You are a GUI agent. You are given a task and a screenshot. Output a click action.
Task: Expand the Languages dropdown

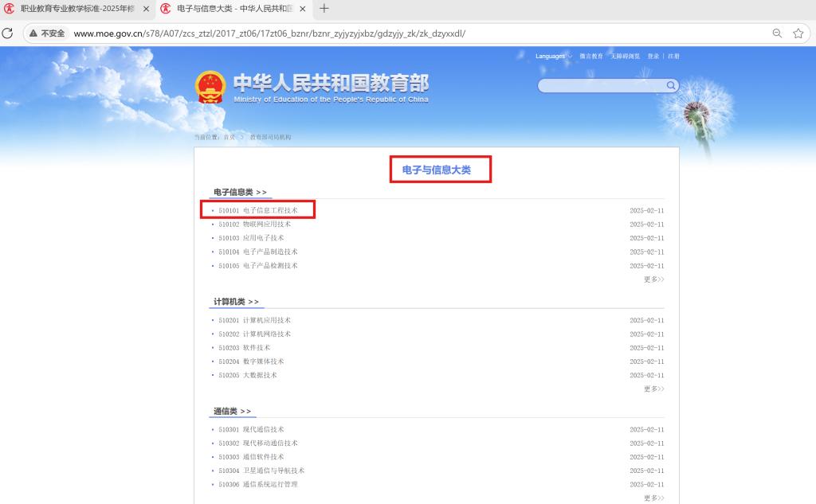(x=554, y=57)
